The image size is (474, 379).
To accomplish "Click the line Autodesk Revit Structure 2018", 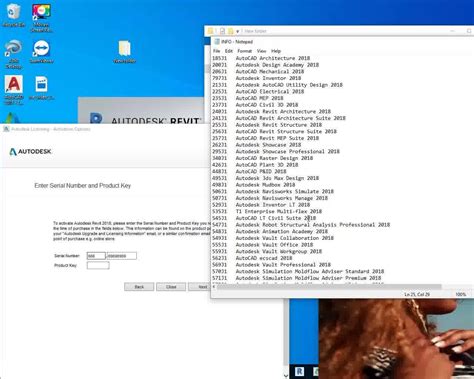I will (267, 125).
